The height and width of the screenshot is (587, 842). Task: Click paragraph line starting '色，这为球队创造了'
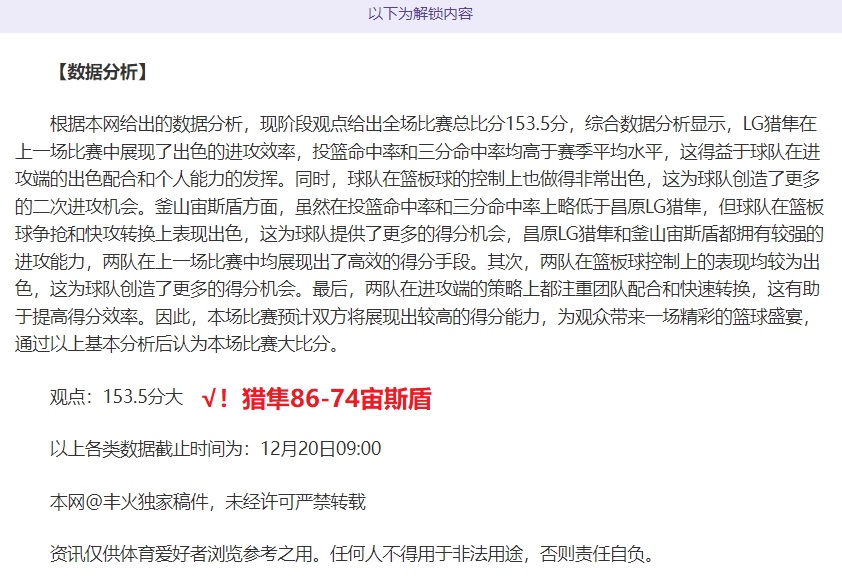coord(418,289)
